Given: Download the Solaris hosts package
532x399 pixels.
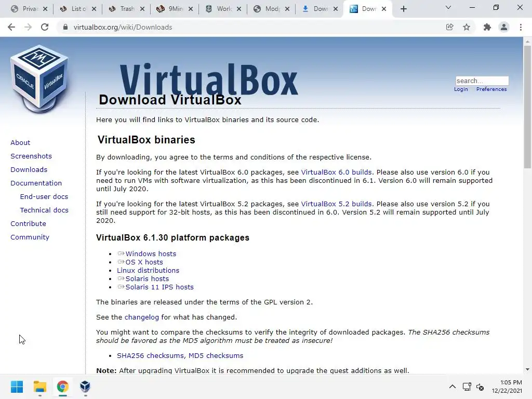Looking at the screenshot, I should click(147, 279).
